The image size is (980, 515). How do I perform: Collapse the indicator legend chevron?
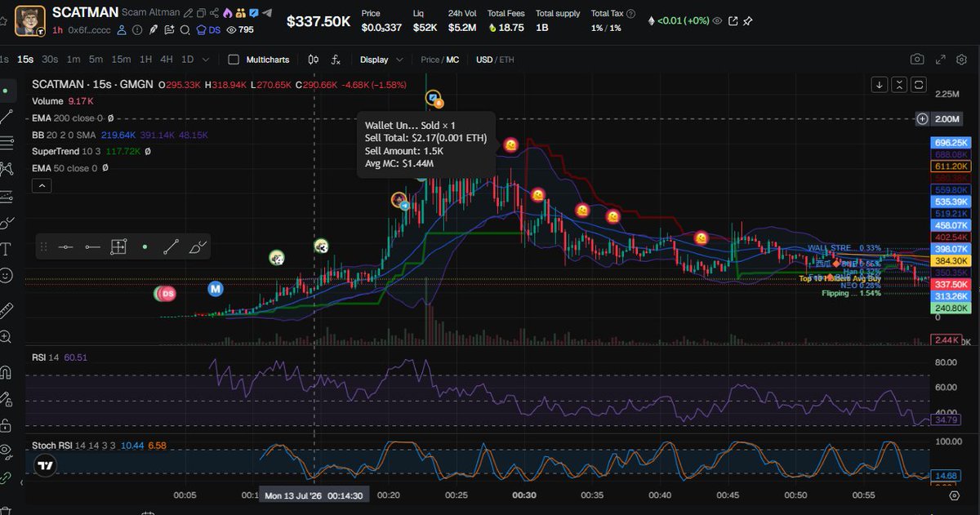tap(41, 185)
